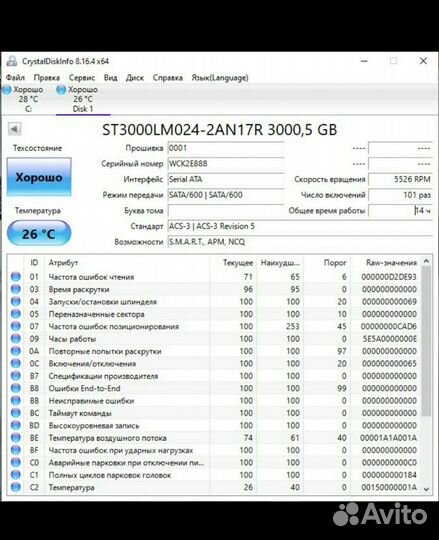Screen dimensions: 439x540
Task: Click status icon of row 07 seek errors
Action: point(15,326)
